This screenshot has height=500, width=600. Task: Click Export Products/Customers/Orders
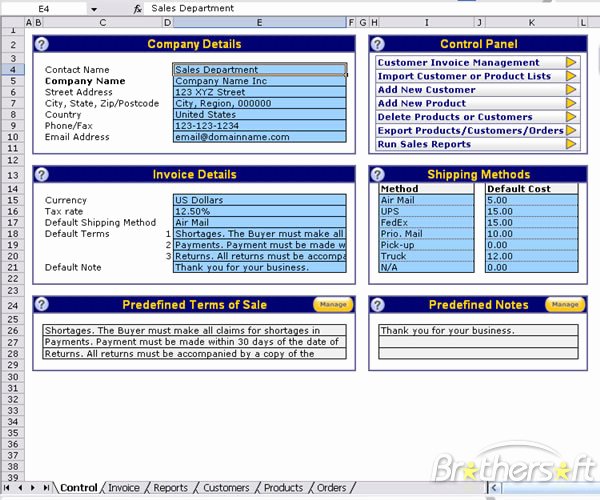point(478,130)
